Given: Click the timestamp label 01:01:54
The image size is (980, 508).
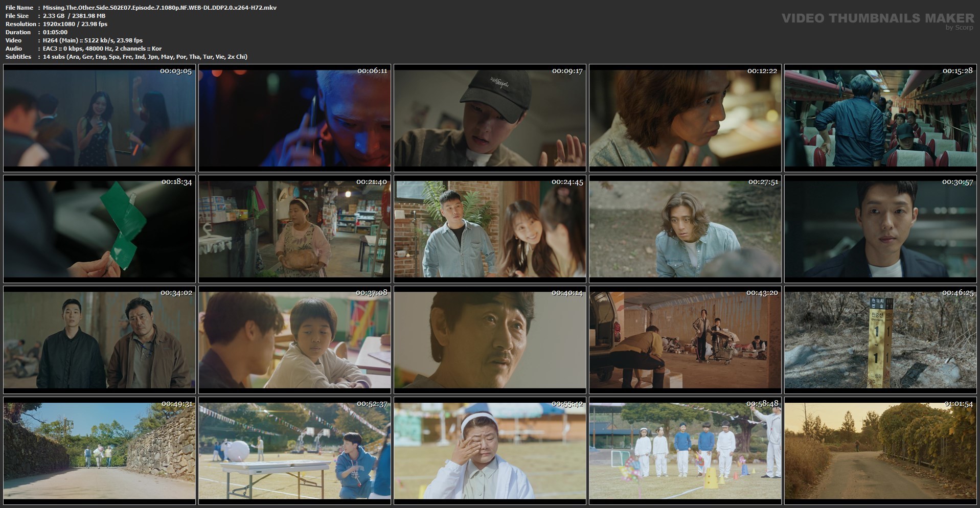Looking at the screenshot, I should (958, 404).
